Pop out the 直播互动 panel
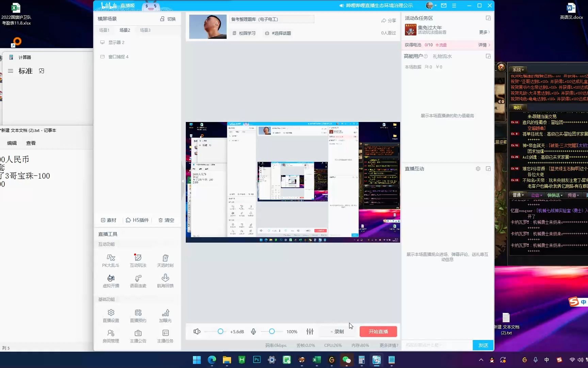Image resolution: width=588 pixels, height=368 pixels. click(x=488, y=169)
